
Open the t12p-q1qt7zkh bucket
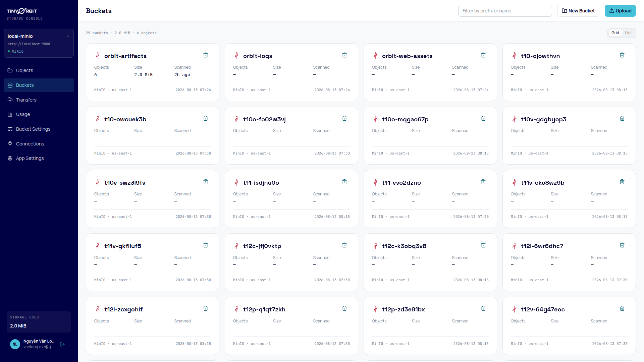[x=264, y=309]
